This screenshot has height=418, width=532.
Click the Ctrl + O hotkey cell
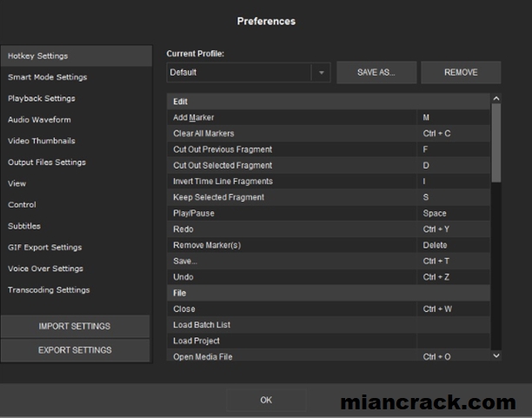click(x=453, y=355)
